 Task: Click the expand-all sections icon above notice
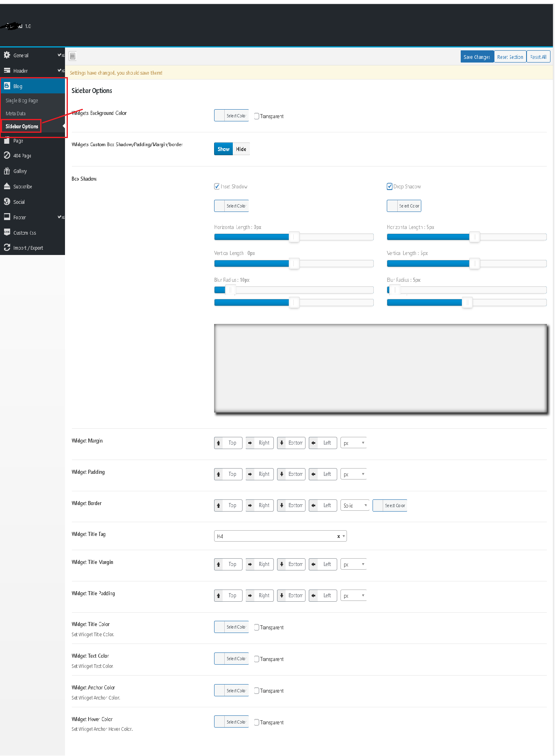[73, 56]
